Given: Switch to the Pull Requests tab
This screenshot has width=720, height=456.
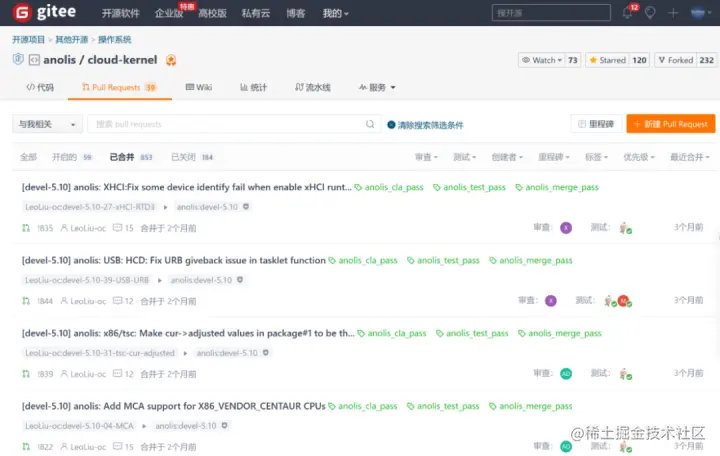Looking at the screenshot, I should point(119,87).
